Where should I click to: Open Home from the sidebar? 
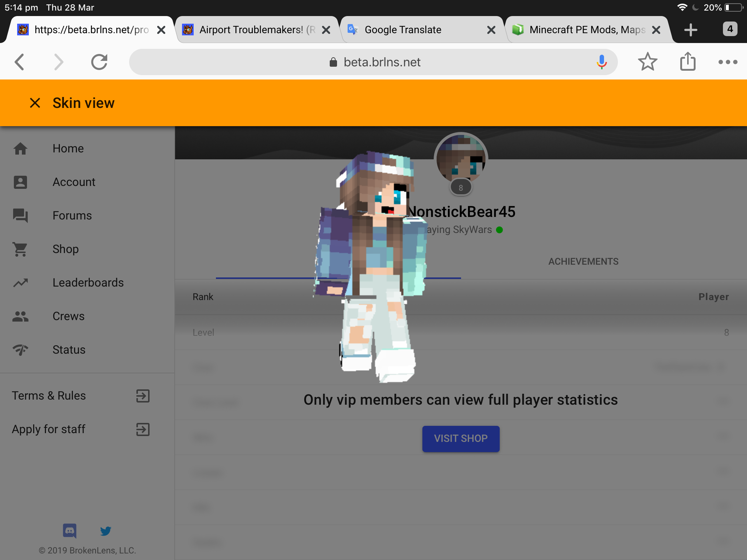(68, 148)
